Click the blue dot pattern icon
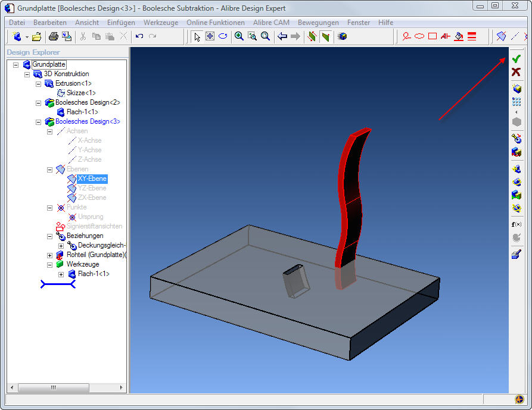 point(517,101)
